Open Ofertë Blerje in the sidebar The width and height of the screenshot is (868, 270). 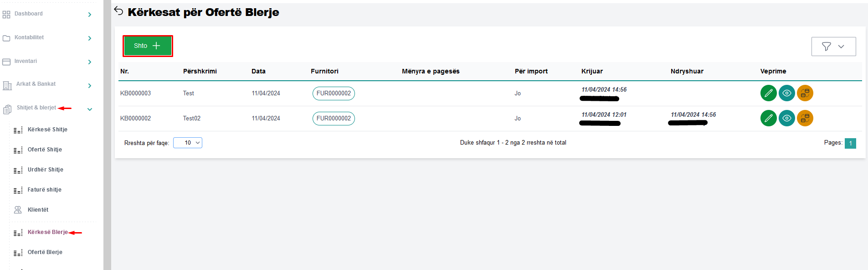click(x=45, y=252)
